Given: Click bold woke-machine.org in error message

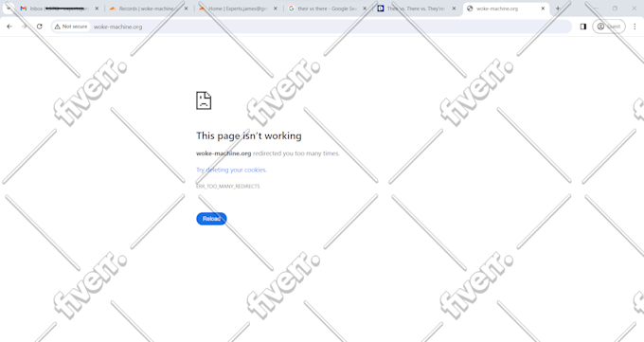Looking at the screenshot, I should (224, 153).
